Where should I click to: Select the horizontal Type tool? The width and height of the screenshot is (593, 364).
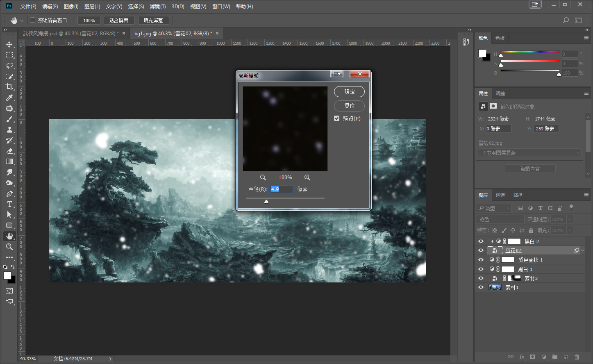(9, 204)
